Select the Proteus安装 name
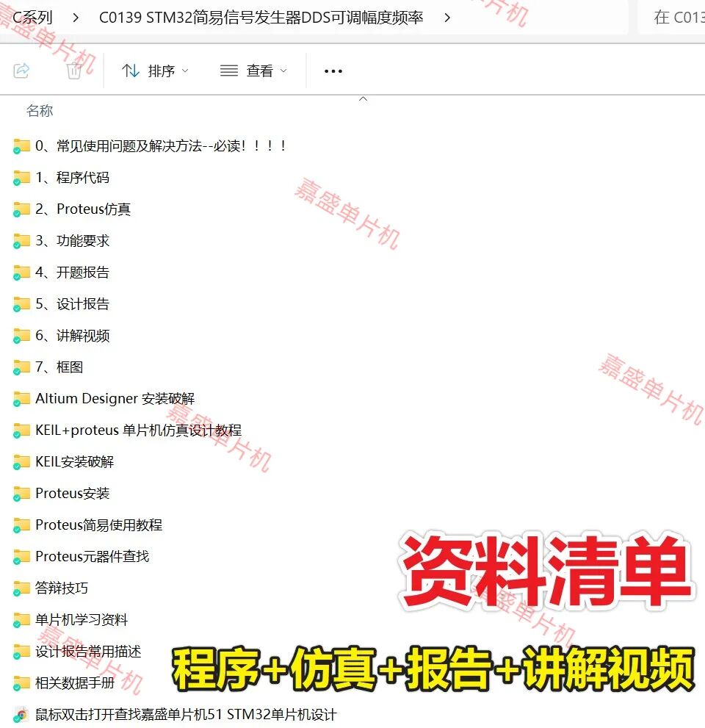Image resolution: width=705 pixels, height=728 pixels. click(x=73, y=493)
